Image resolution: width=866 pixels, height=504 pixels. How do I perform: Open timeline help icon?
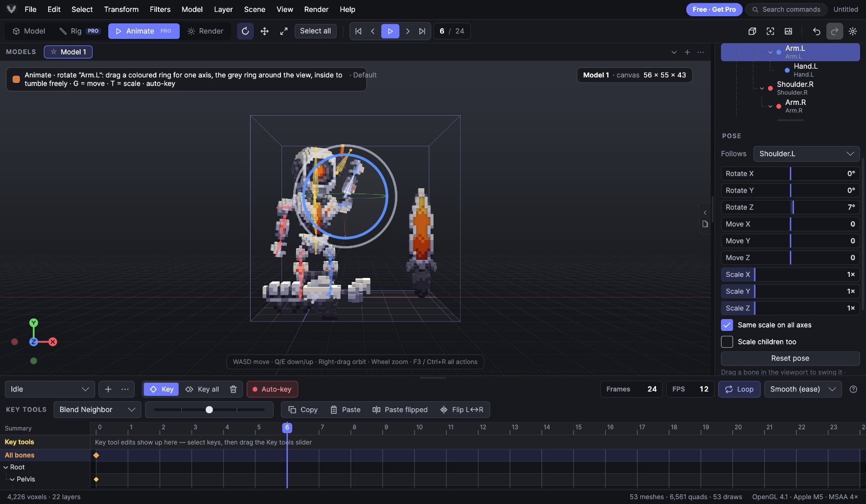854,389
